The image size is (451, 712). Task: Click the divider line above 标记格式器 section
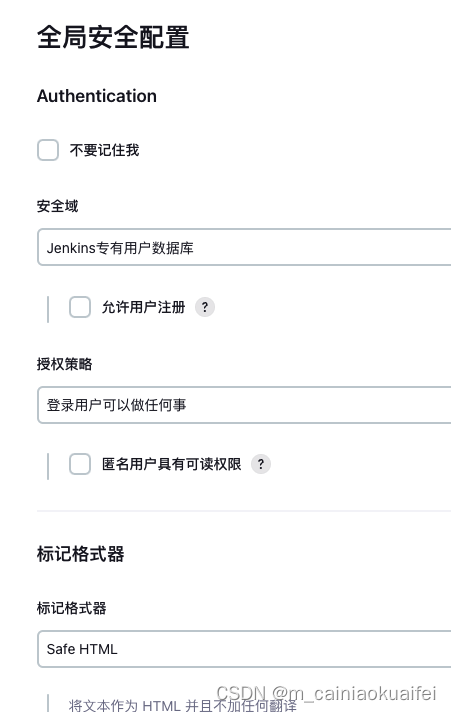pos(244,511)
